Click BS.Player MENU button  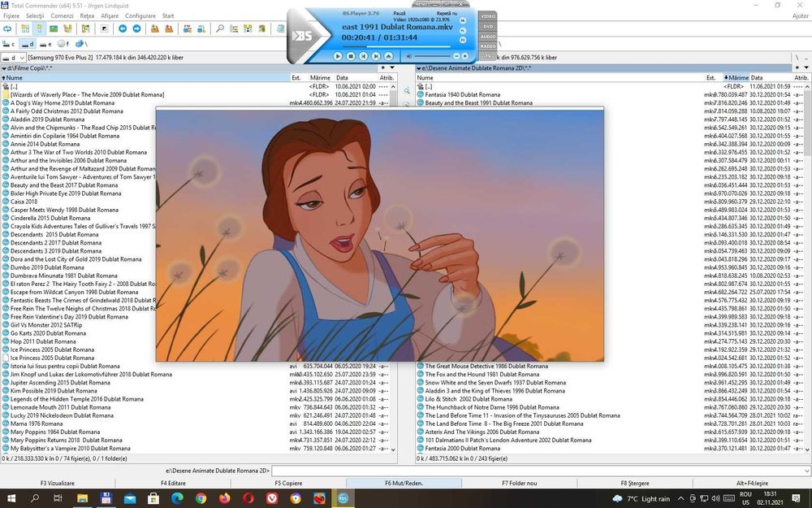click(x=421, y=4)
